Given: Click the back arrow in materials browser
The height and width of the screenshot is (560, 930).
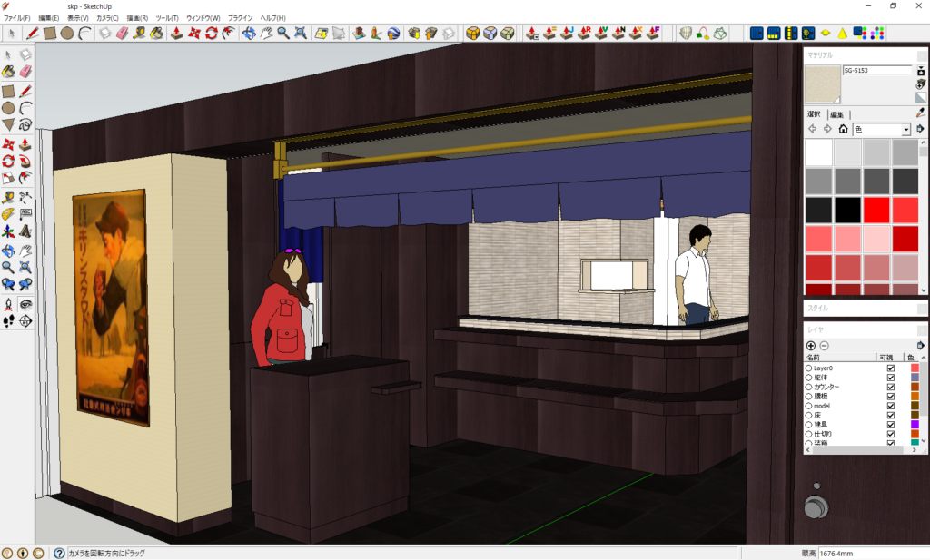Looking at the screenshot, I should [x=812, y=129].
